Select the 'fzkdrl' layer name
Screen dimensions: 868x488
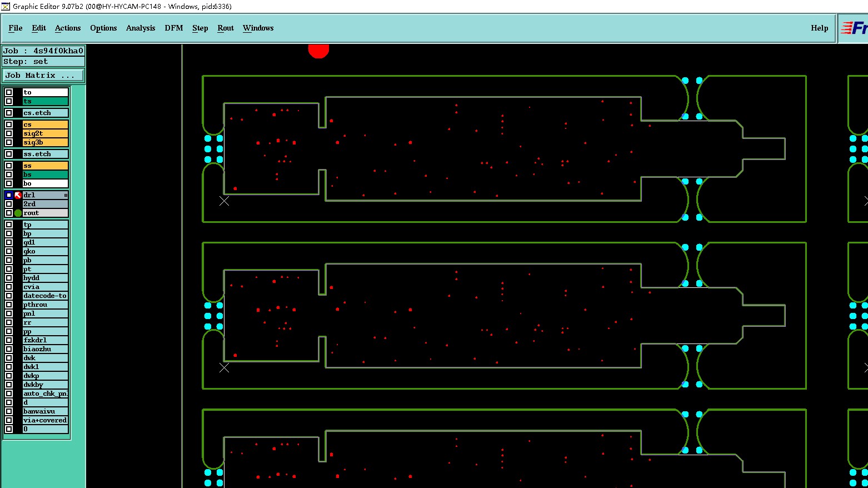(45, 340)
